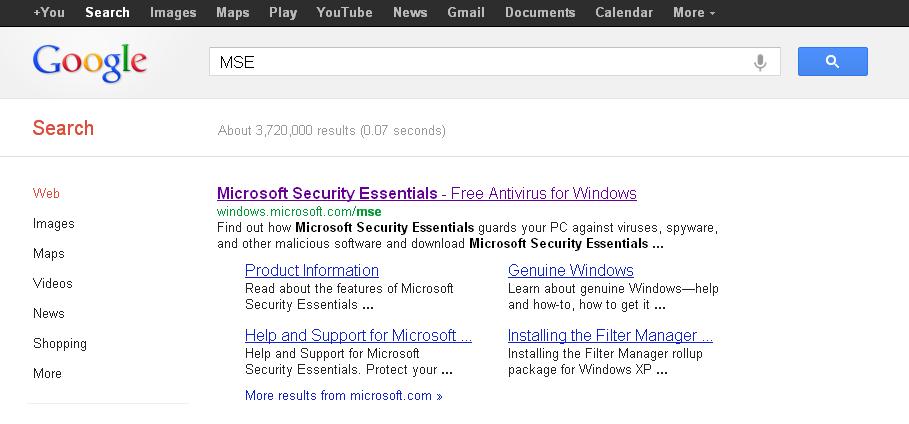
Task: Open the +You link
Action: [x=49, y=13]
